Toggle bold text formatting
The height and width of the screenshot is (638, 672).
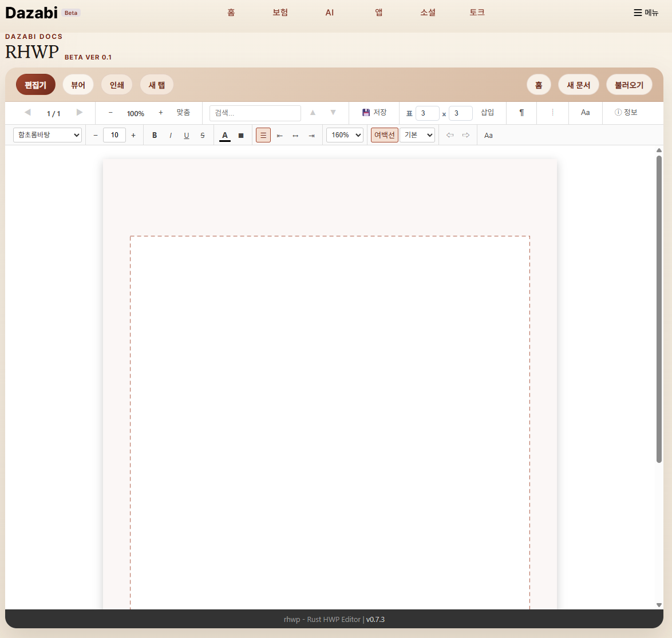[x=155, y=136]
